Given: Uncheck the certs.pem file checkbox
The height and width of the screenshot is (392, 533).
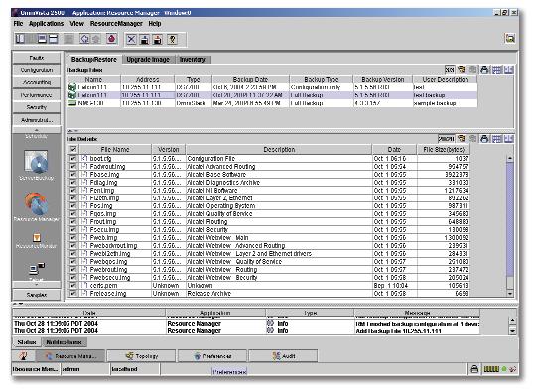Looking at the screenshot, I should [73, 285].
